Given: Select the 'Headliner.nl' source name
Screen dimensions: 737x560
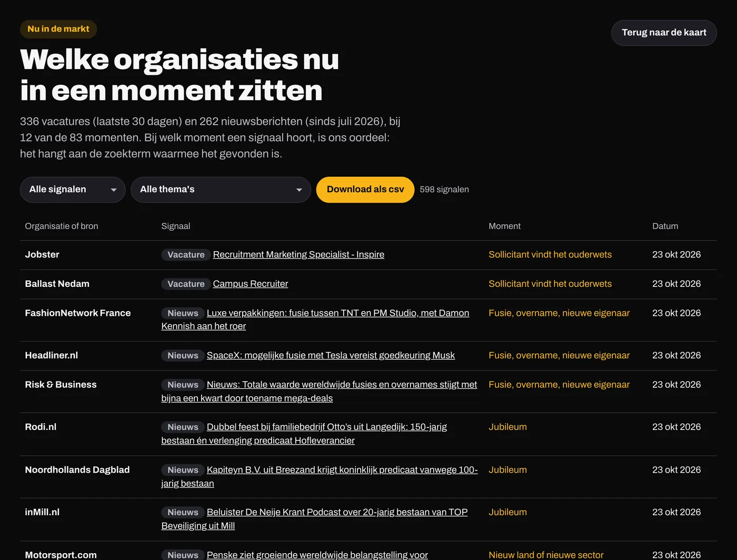Looking at the screenshot, I should click(x=52, y=355).
